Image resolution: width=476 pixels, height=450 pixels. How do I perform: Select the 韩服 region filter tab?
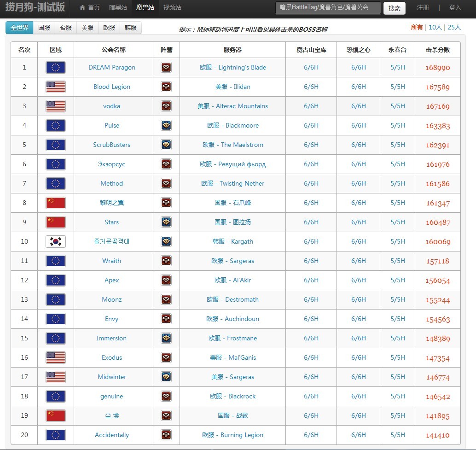(131, 28)
